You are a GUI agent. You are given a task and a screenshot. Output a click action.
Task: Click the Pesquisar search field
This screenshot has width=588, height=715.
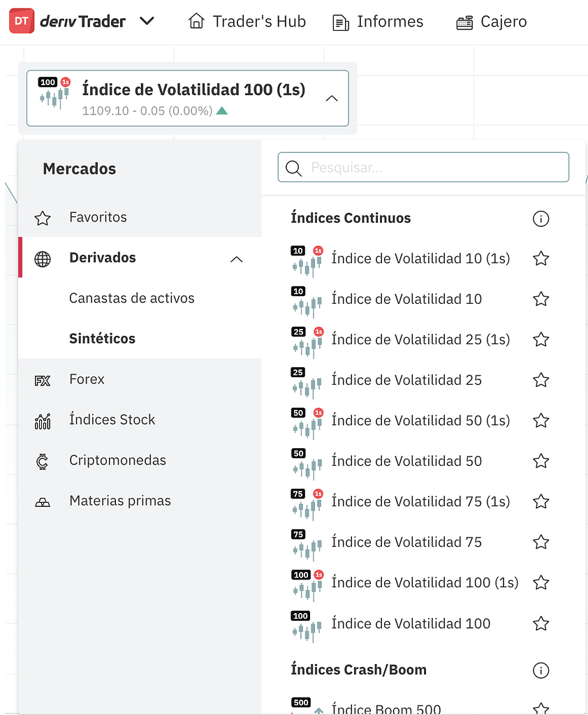(419, 168)
